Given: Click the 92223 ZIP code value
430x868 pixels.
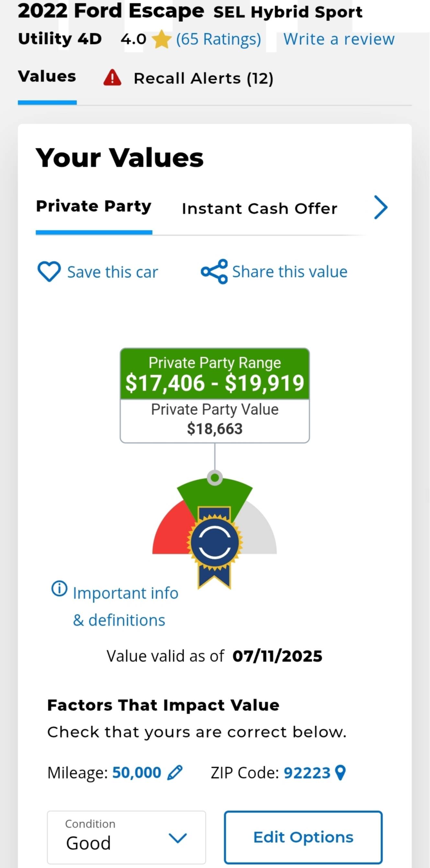Looking at the screenshot, I should point(307,773).
